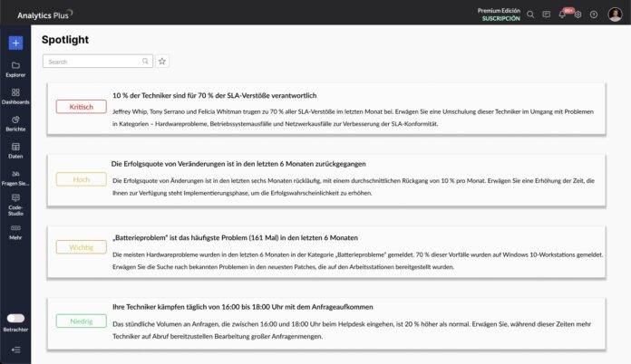Click text 'Das stündliche Volumen an Anfragen'

click(352, 330)
